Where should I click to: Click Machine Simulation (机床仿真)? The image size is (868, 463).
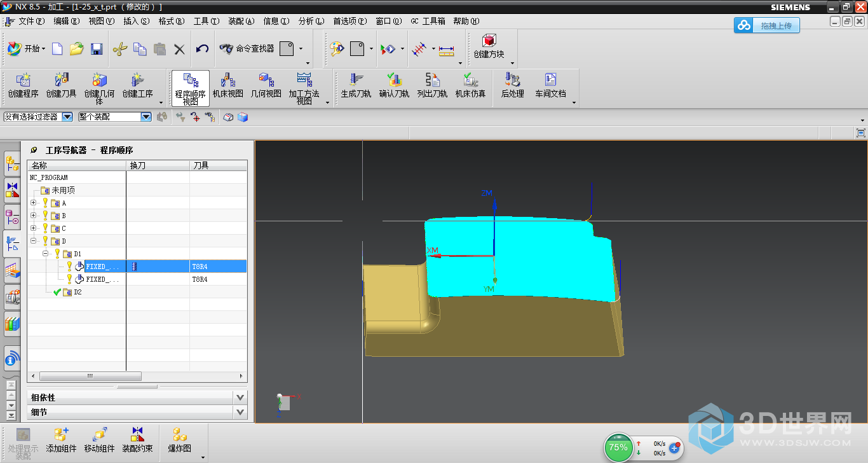pos(470,86)
